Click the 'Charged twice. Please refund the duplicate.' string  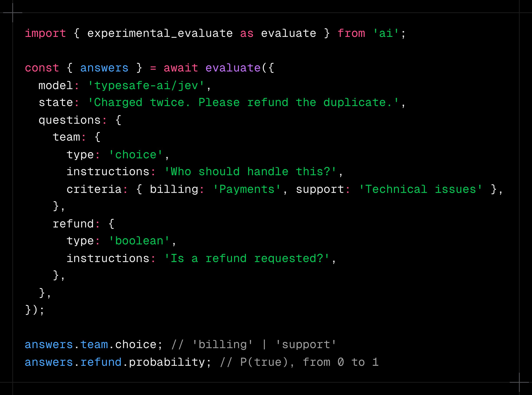[244, 103]
